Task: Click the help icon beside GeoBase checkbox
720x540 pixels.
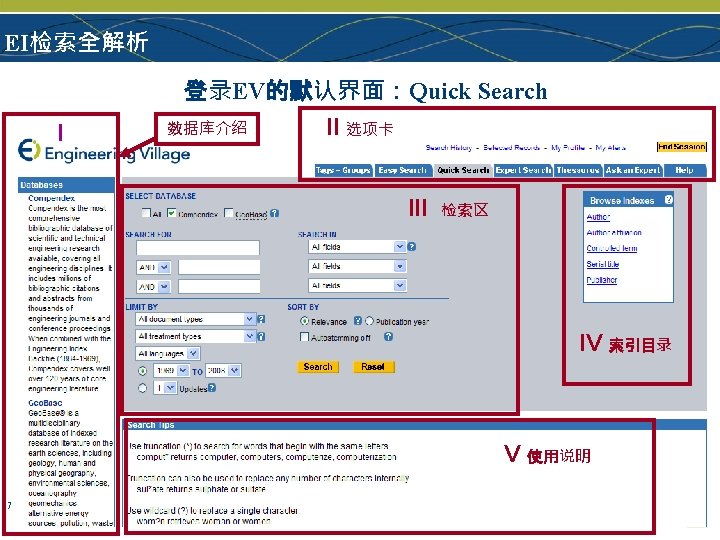Action: click(274, 214)
